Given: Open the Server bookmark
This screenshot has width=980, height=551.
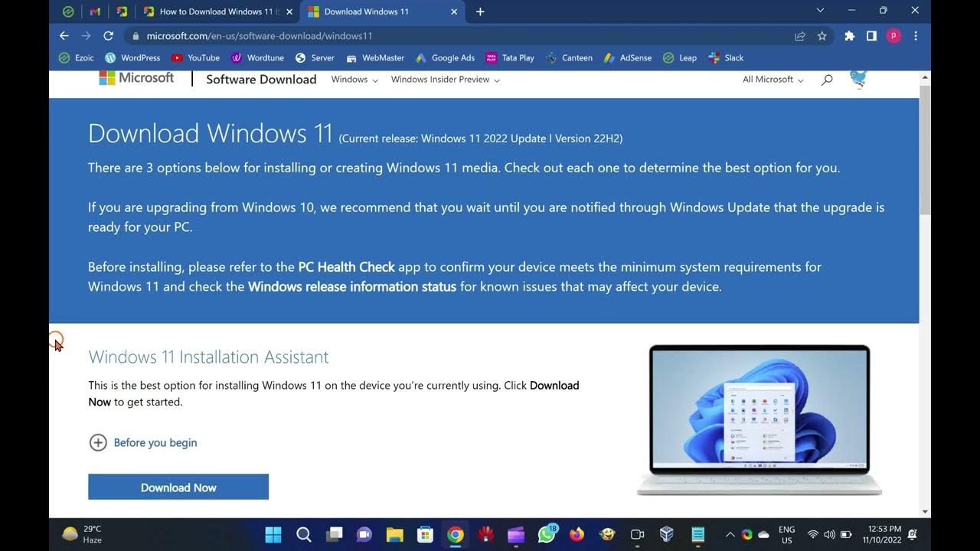Looking at the screenshot, I should point(315,57).
